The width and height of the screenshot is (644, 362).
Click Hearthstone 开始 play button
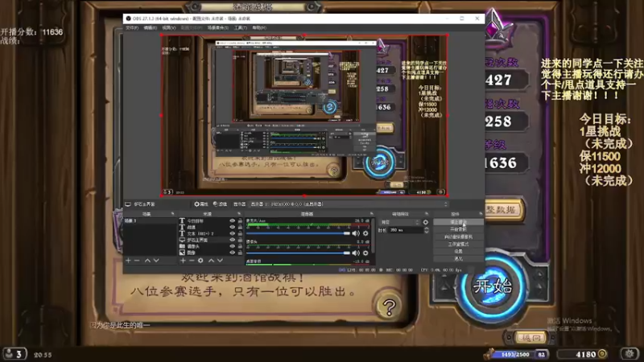pos(493,286)
